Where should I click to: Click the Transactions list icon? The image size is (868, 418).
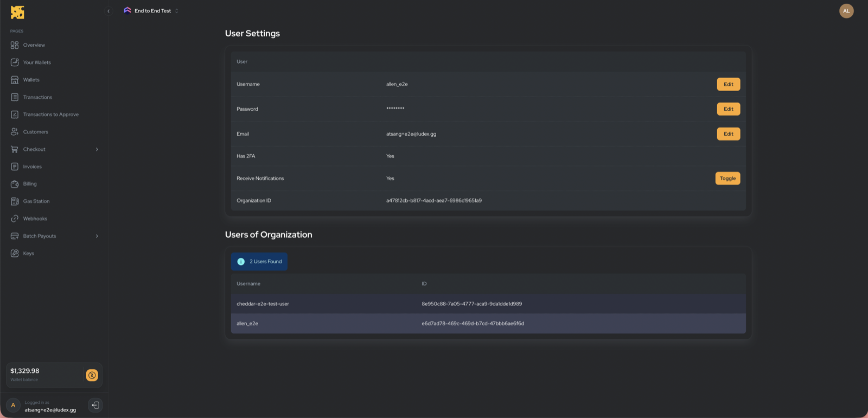15,97
